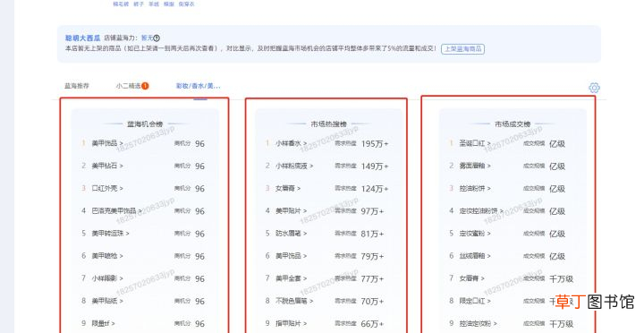This screenshot has height=333, width=644.
Task: Open the 防水眉笔 entry
Action: [x=292, y=233]
